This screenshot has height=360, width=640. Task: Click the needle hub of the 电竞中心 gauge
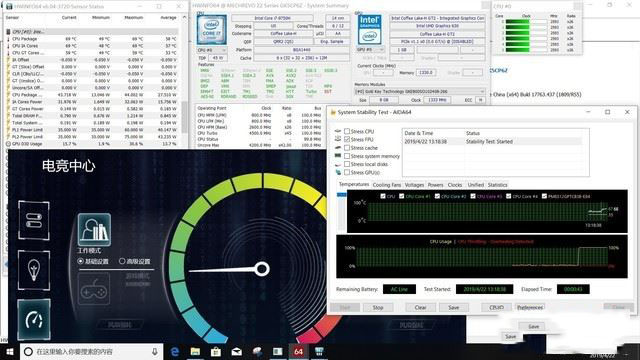(262, 269)
